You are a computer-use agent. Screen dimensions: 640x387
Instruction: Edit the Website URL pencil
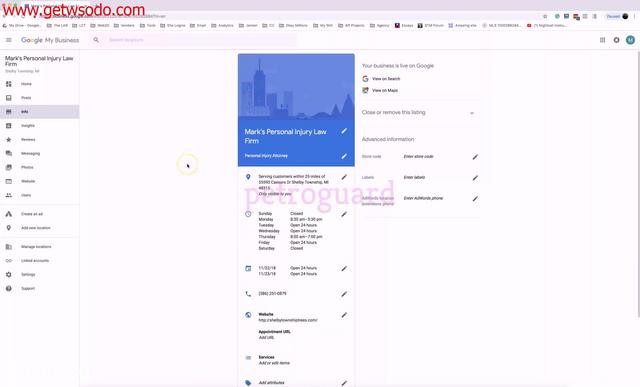coord(344,315)
